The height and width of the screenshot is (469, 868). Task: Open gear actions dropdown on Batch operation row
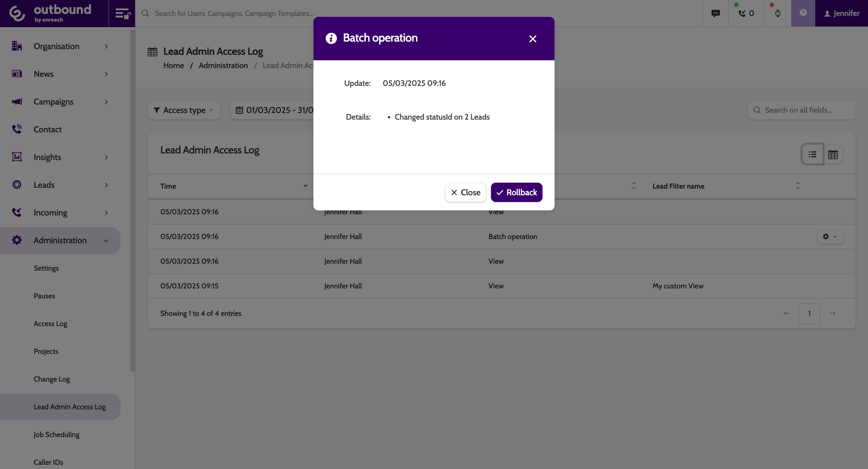coord(830,237)
